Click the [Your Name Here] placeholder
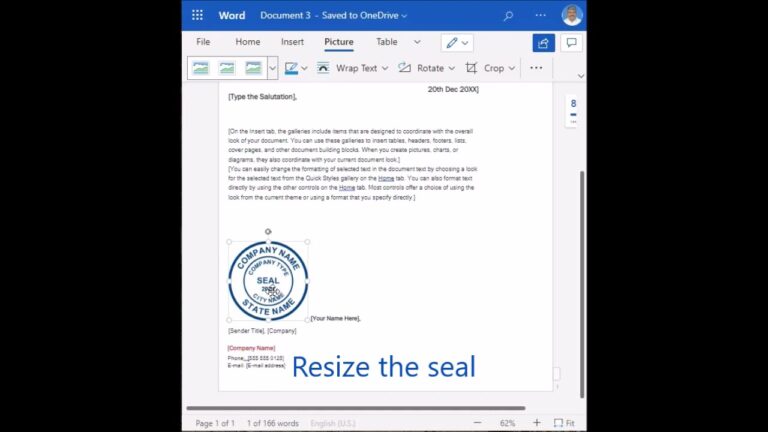Screen dimensions: 768x432 coord(336,318)
